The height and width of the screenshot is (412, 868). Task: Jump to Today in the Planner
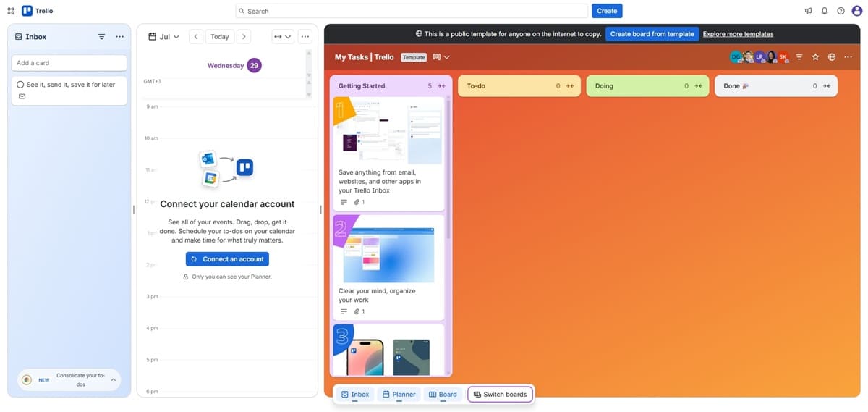220,37
